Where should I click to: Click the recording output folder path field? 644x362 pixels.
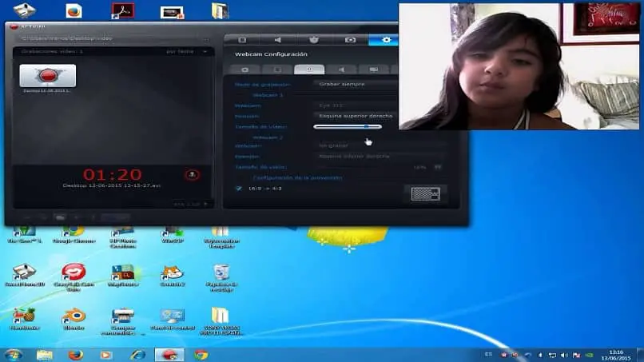(111, 38)
